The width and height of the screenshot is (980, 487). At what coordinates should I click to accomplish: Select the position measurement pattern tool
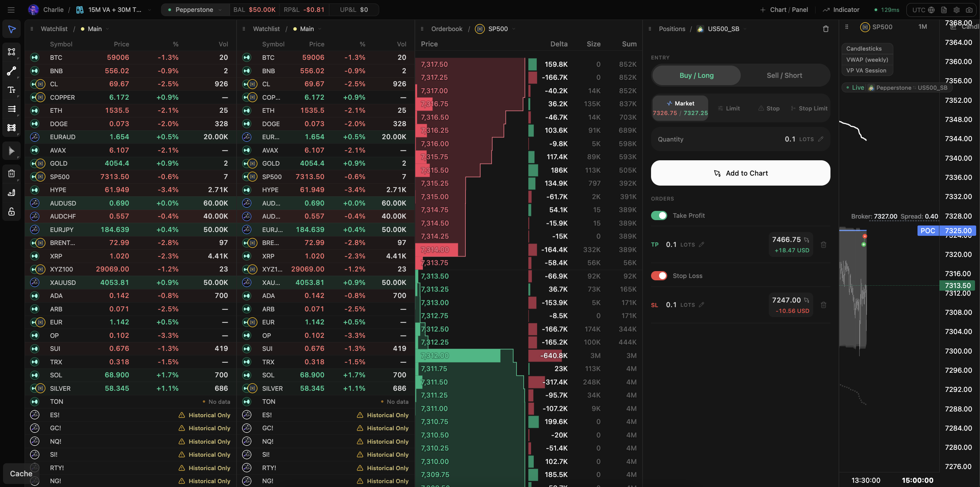pyautogui.click(x=12, y=128)
